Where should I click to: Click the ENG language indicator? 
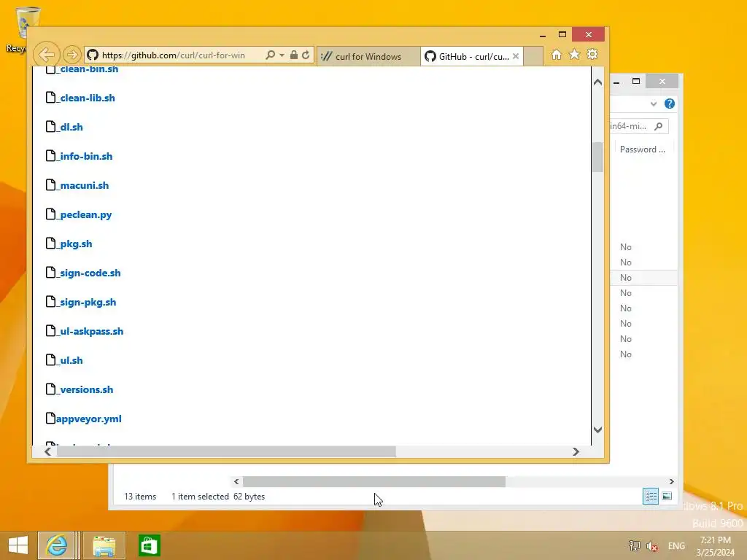click(676, 546)
